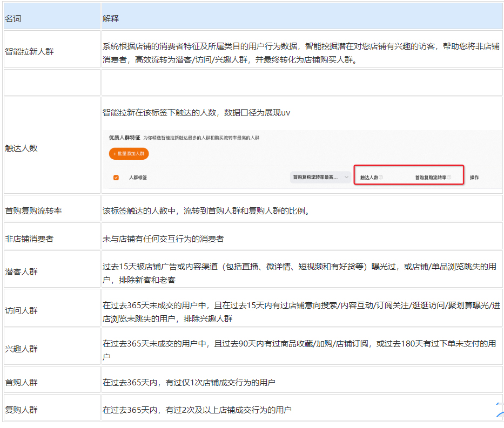The width and height of the screenshot is (504, 428).
Task: Click the question-mark icon next to 首购复购流转率
Action: pyautogui.click(x=448, y=176)
